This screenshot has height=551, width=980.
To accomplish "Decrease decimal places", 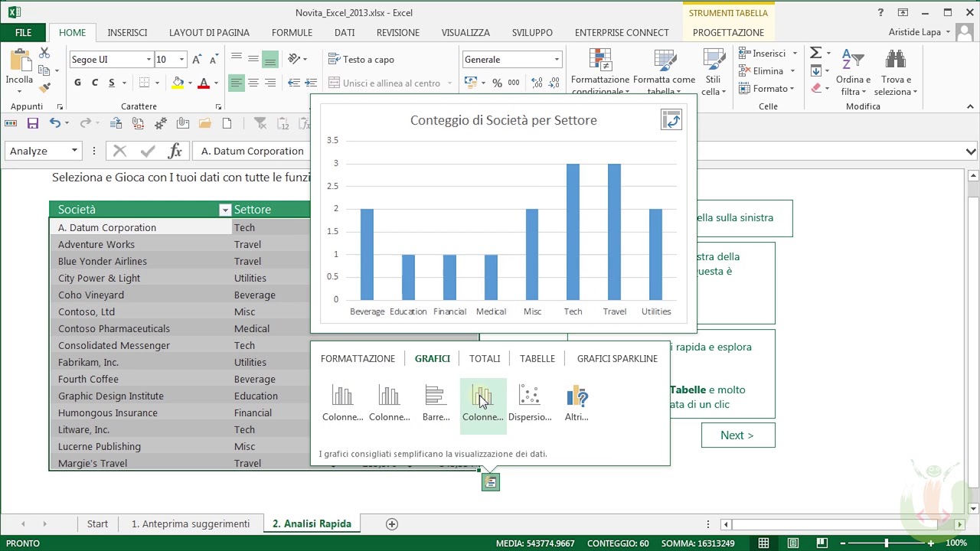I will pyautogui.click(x=554, y=83).
